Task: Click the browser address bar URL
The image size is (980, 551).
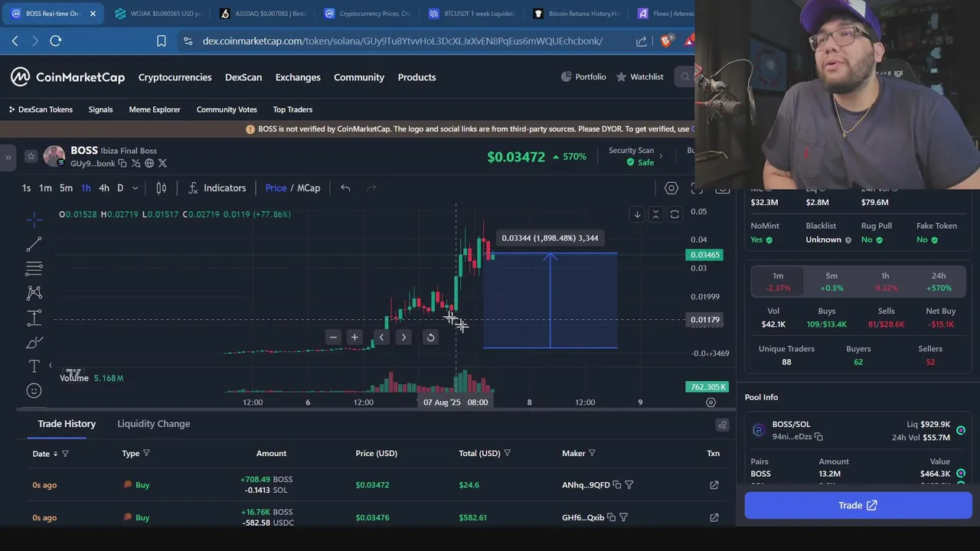Action: click(x=403, y=41)
